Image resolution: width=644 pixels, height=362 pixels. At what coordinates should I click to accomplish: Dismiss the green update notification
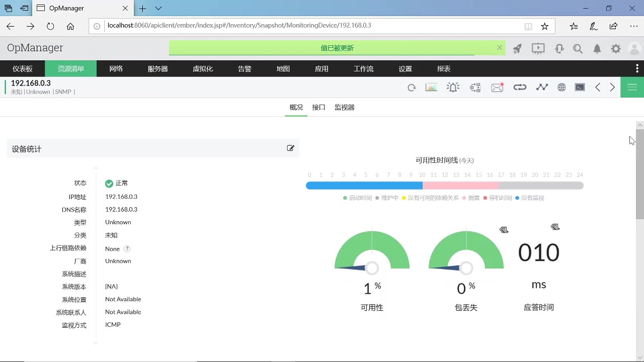point(499,47)
